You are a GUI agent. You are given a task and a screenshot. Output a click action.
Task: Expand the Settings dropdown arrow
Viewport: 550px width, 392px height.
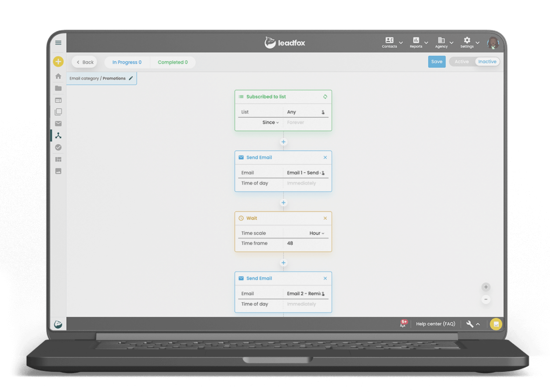pyautogui.click(x=478, y=43)
